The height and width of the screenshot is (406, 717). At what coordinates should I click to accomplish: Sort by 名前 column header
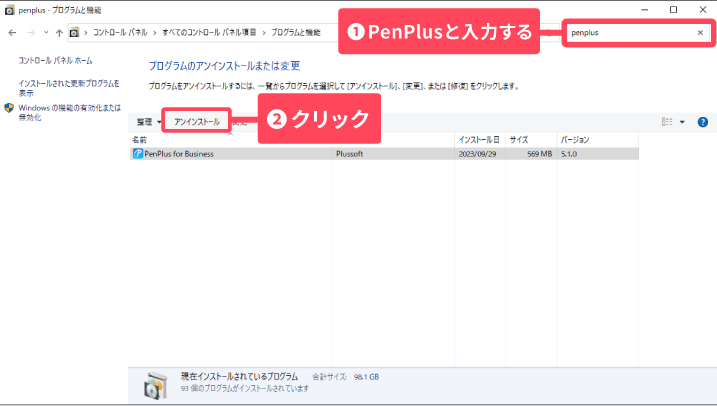click(x=139, y=140)
